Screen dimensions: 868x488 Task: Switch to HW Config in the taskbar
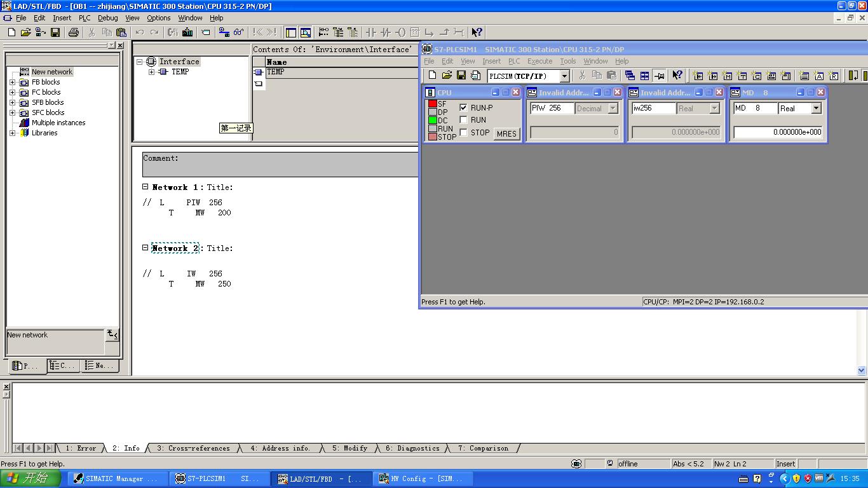[x=423, y=478]
